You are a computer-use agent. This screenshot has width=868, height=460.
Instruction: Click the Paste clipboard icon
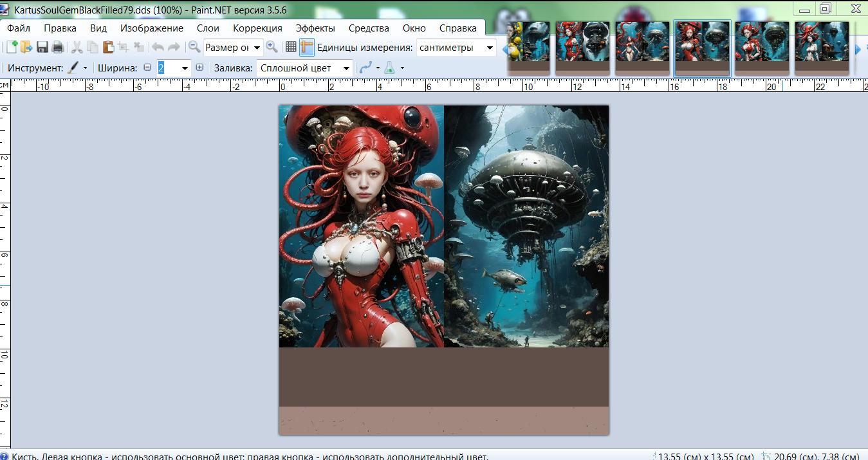click(x=108, y=47)
